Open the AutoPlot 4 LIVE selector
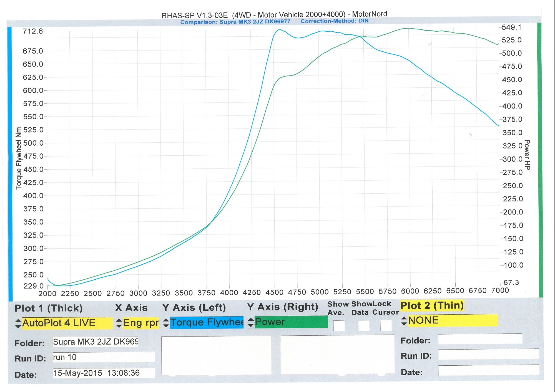The height and width of the screenshot is (392, 555). (67, 323)
